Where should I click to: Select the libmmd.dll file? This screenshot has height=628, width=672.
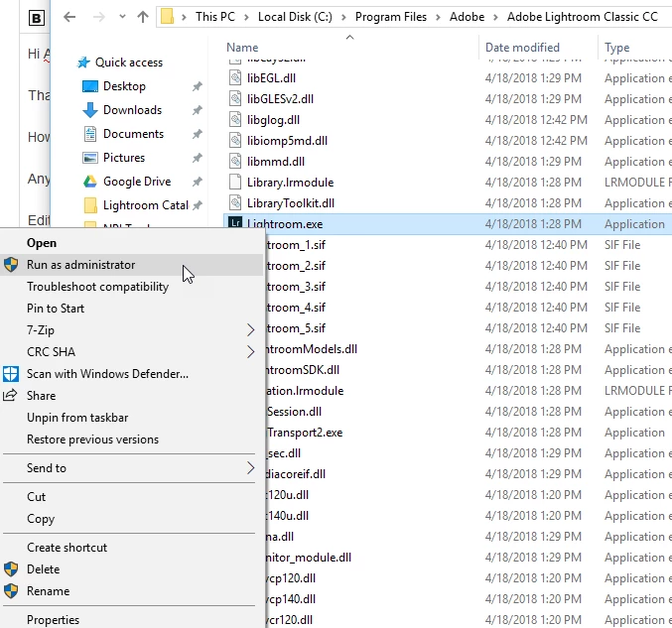276,162
